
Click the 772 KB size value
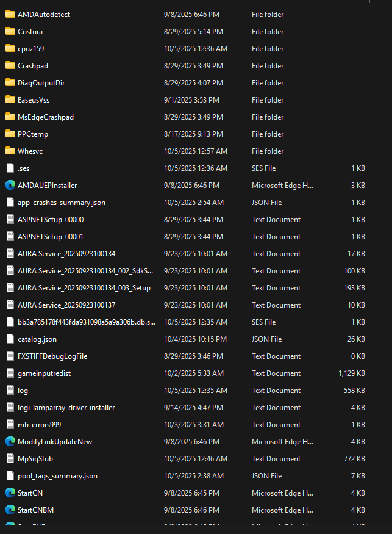(354, 459)
